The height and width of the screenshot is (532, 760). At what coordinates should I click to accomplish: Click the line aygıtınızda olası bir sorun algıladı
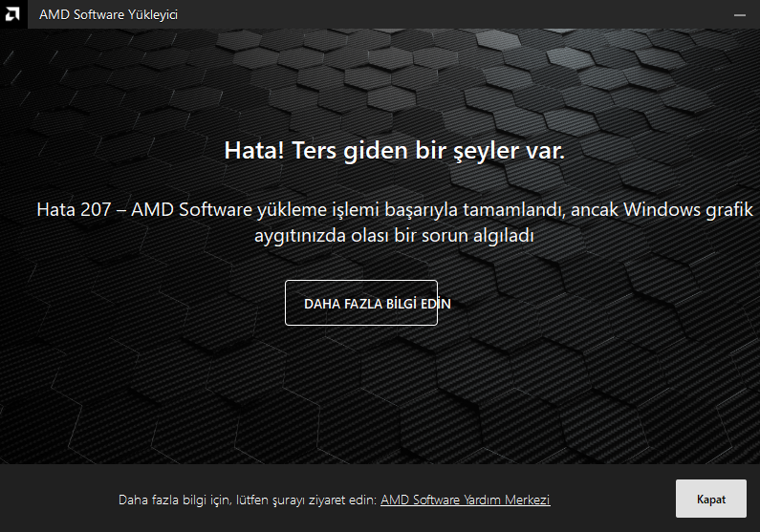(x=394, y=236)
